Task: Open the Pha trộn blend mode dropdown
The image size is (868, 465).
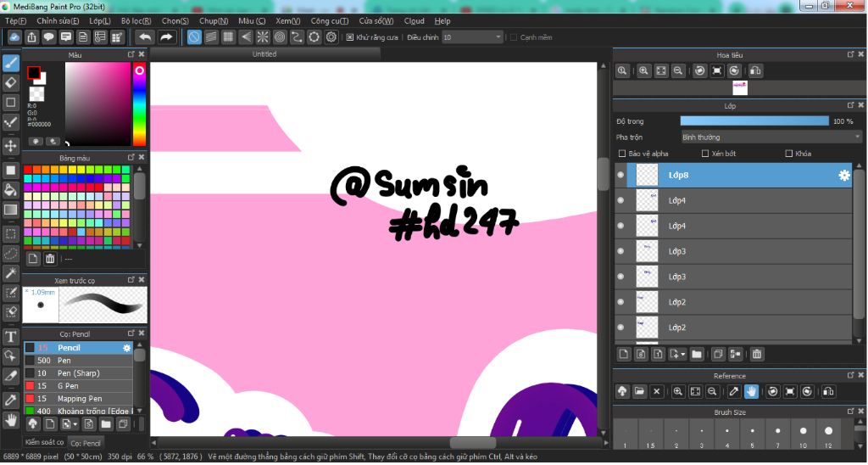Action: [771, 137]
